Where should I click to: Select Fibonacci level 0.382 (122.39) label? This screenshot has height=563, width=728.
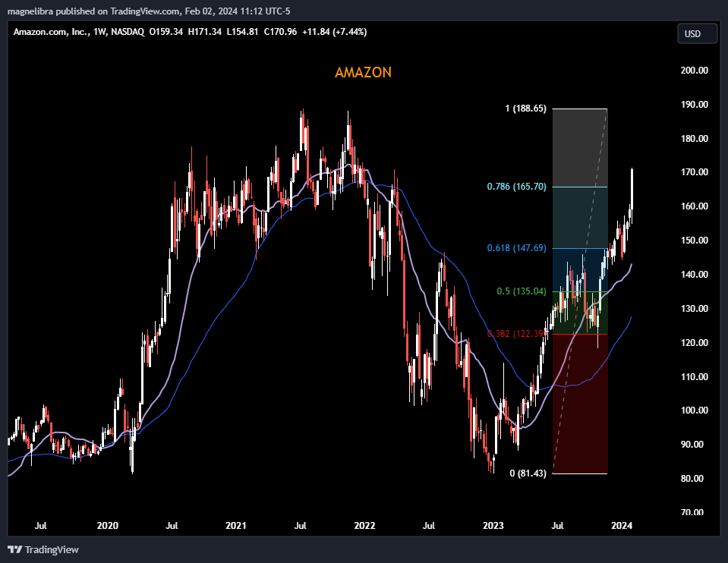[517, 334]
